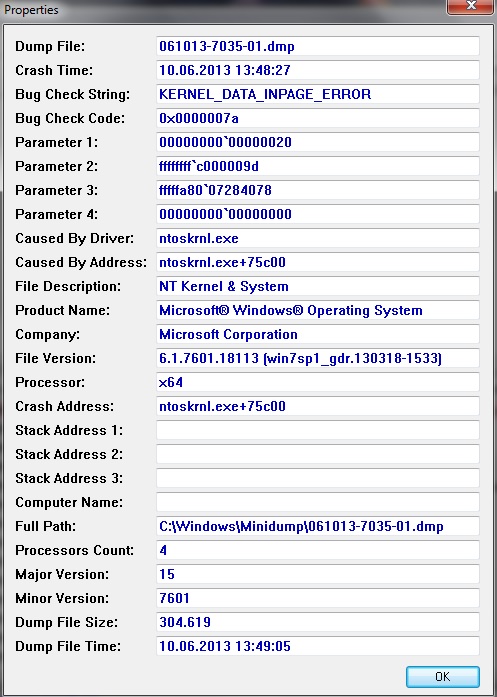Close the Properties dialog window
497x697 pixels.
coord(471,6)
